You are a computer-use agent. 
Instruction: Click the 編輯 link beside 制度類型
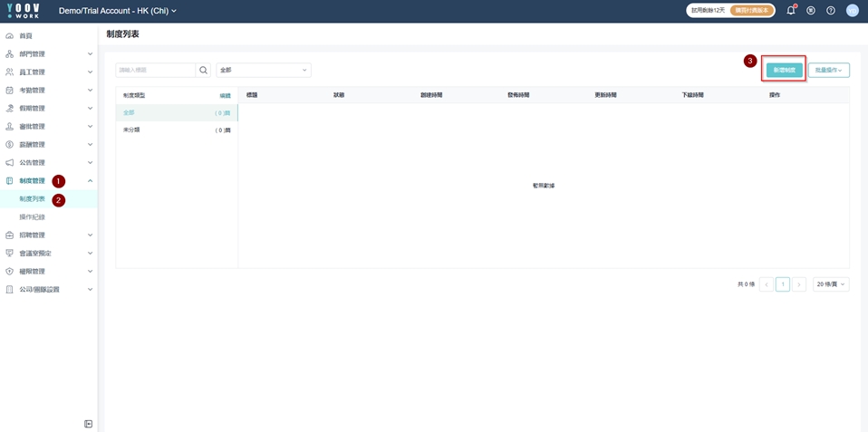pyautogui.click(x=225, y=95)
